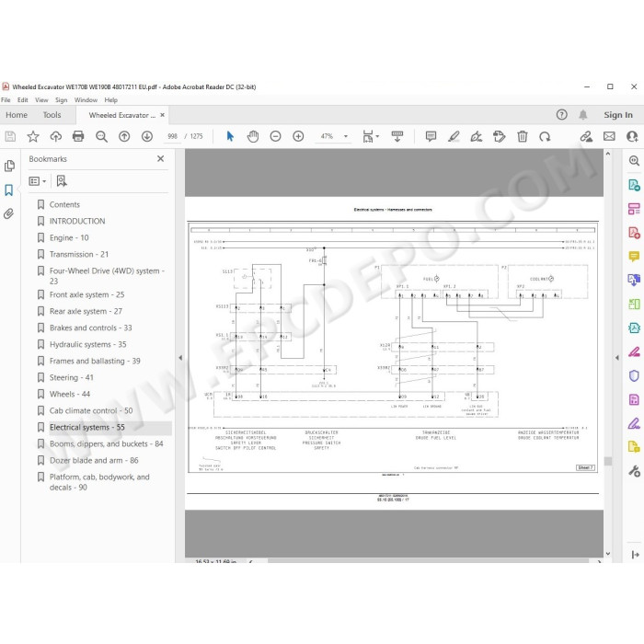644x644 pixels.
Task: Open the attachments paperclip panel
Action: point(8,213)
